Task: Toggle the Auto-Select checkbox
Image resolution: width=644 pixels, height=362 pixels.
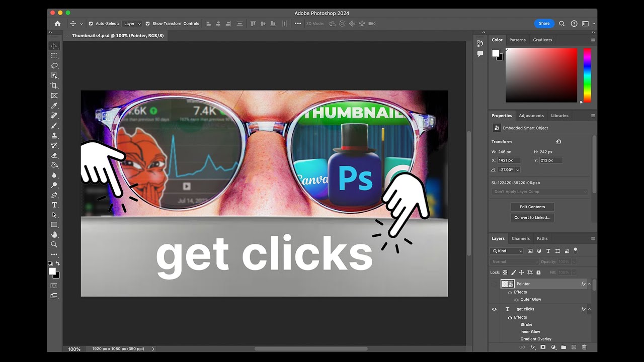Action: (91, 24)
